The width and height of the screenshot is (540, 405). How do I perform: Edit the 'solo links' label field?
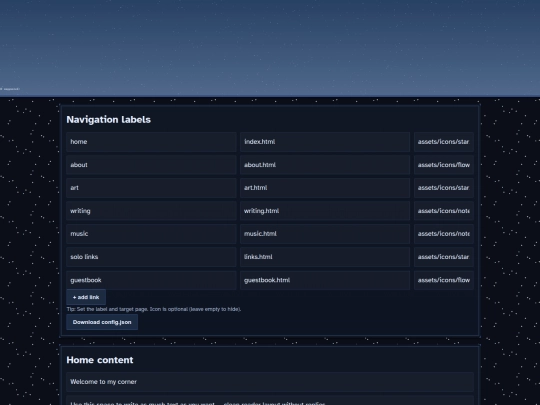click(x=151, y=257)
